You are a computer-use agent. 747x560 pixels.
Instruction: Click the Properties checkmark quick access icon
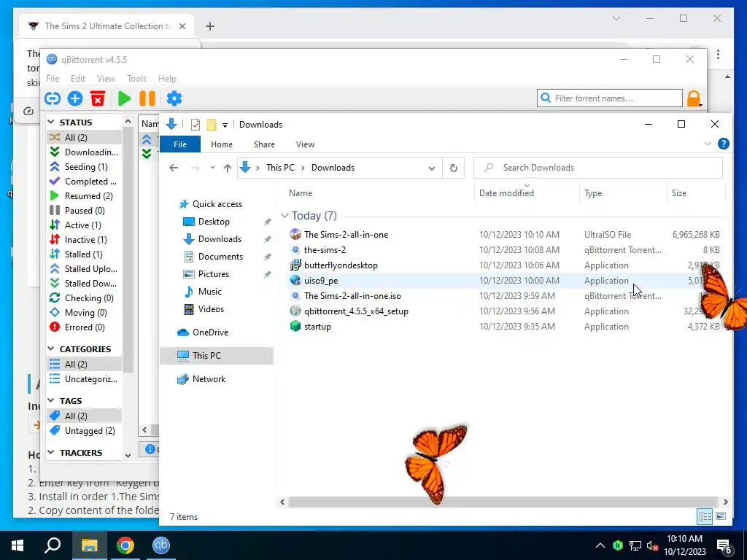[x=196, y=125]
